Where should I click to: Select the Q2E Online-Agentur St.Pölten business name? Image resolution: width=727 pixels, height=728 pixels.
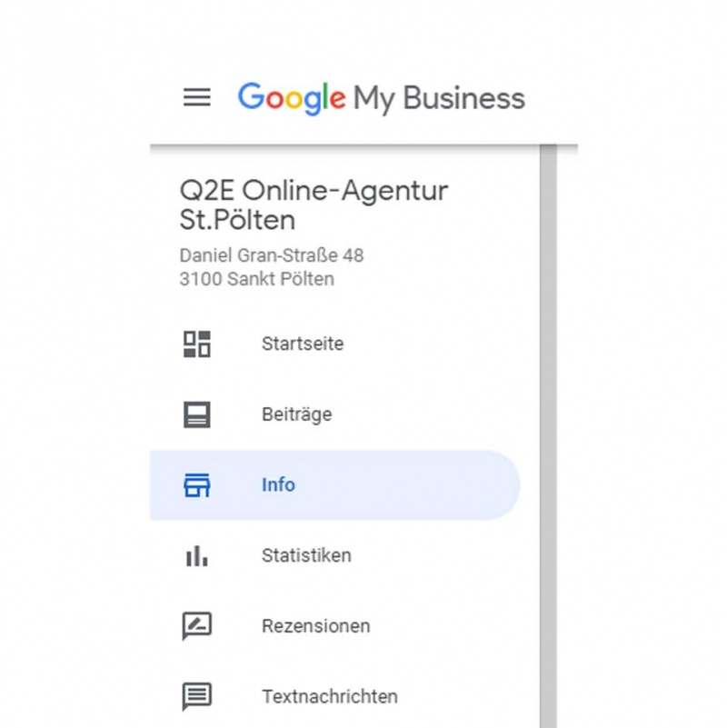(x=314, y=204)
